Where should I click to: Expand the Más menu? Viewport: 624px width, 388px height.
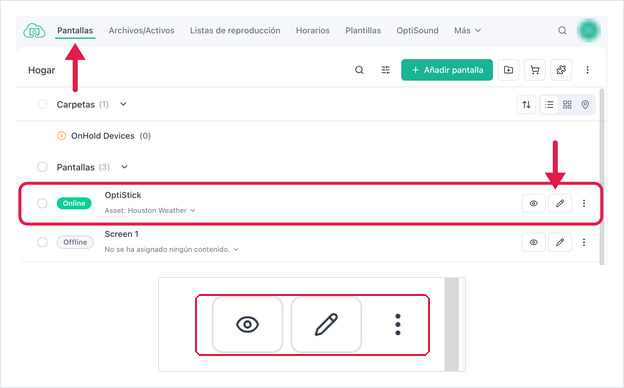coord(468,30)
